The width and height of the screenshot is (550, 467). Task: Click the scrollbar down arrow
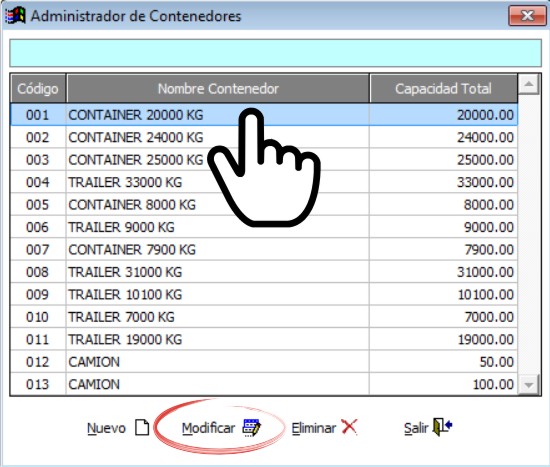[x=529, y=385]
